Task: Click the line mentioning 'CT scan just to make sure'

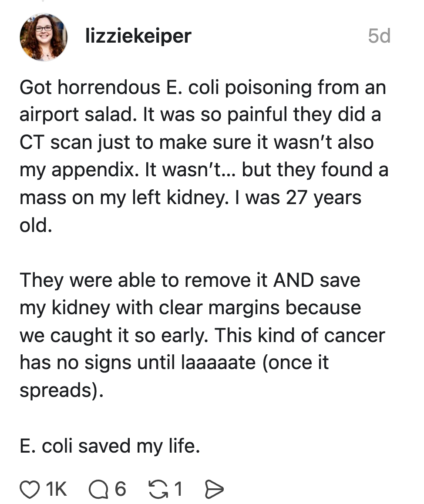Action: pos(197,142)
